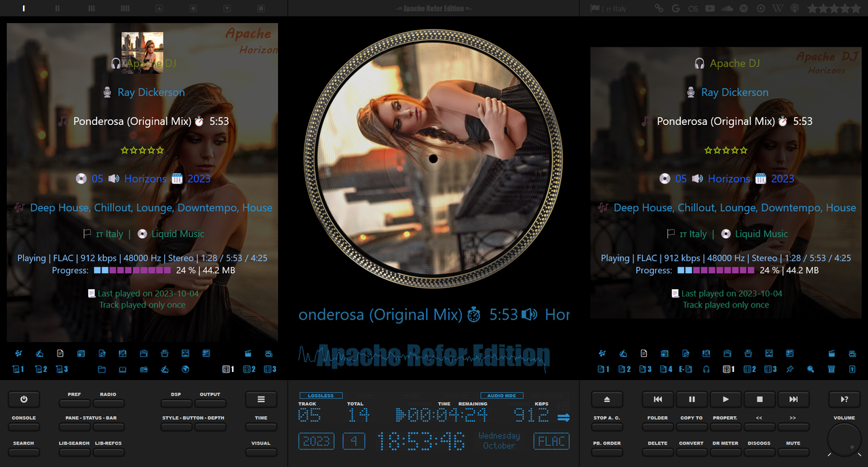
Task: Select layout indicator III in top bar
Action: coord(92,8)
